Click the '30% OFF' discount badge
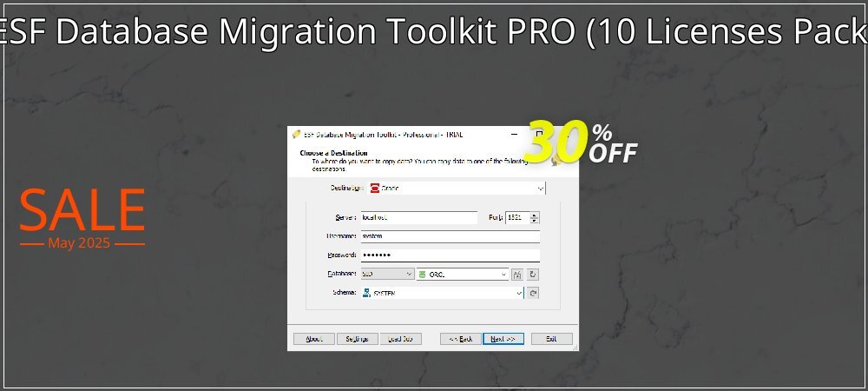 (x=581, y=142)
